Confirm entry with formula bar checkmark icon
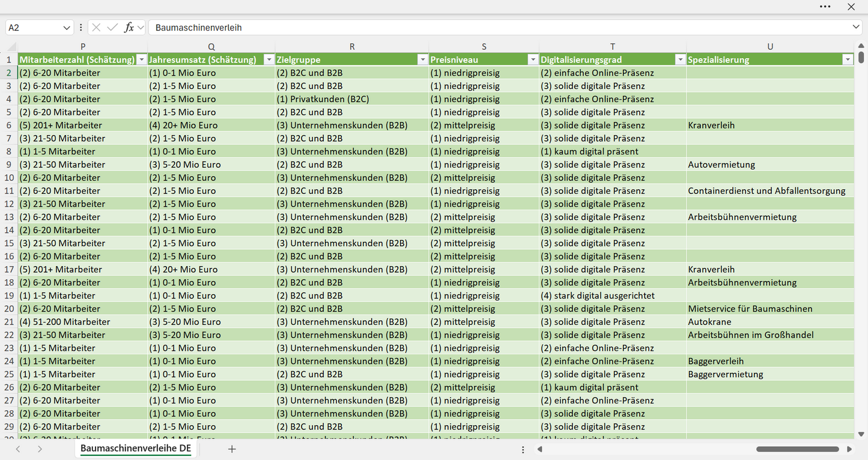 (112, 28)
